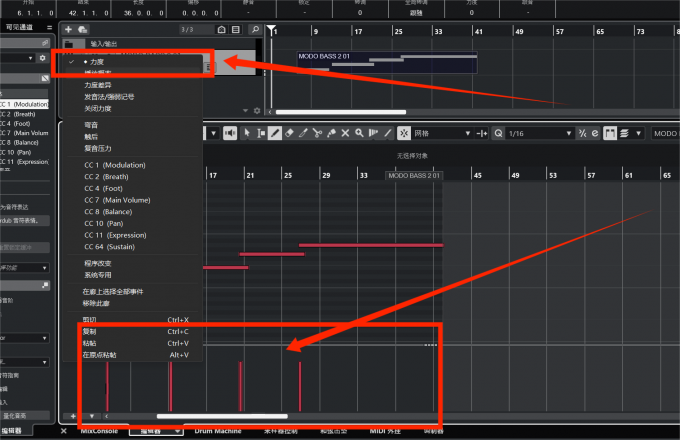Select the Mute X tool
Screen dimensions: 680x440
point(345,133)
